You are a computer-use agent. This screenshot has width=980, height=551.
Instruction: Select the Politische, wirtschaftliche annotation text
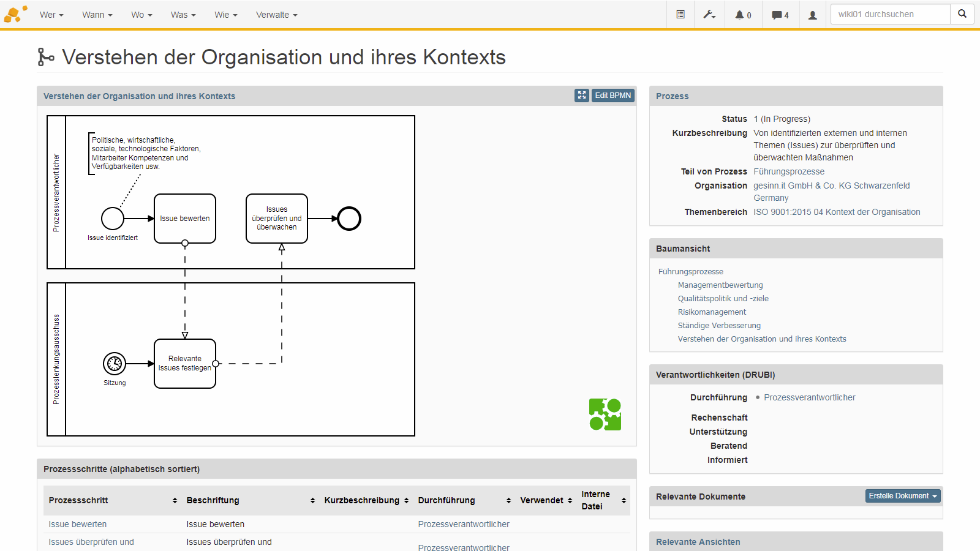(x=146, y=153)
